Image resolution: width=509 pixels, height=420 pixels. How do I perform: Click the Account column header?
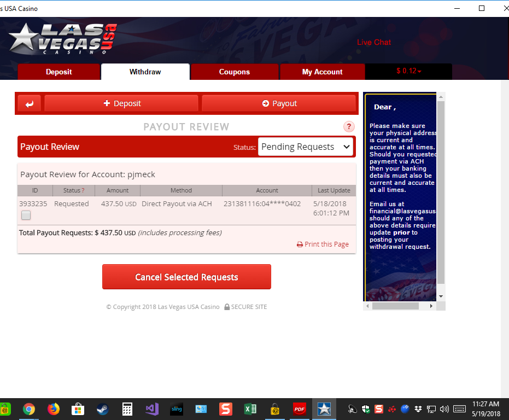click(x=267, y=190)
